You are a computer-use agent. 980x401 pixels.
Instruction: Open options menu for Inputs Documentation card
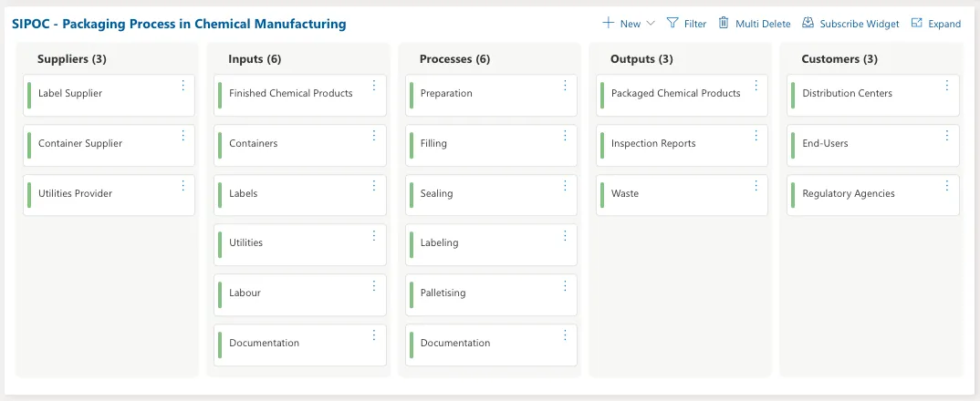click(374, 335)
